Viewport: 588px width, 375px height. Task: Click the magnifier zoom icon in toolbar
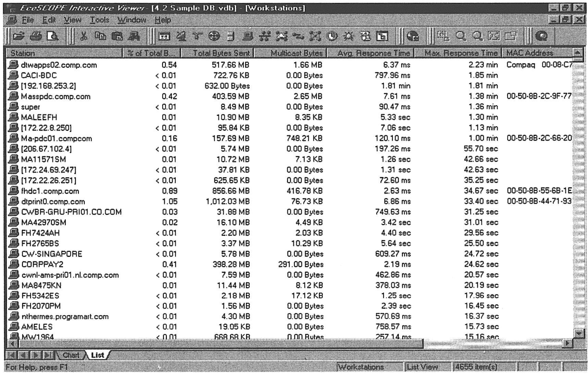click(461, 36)
